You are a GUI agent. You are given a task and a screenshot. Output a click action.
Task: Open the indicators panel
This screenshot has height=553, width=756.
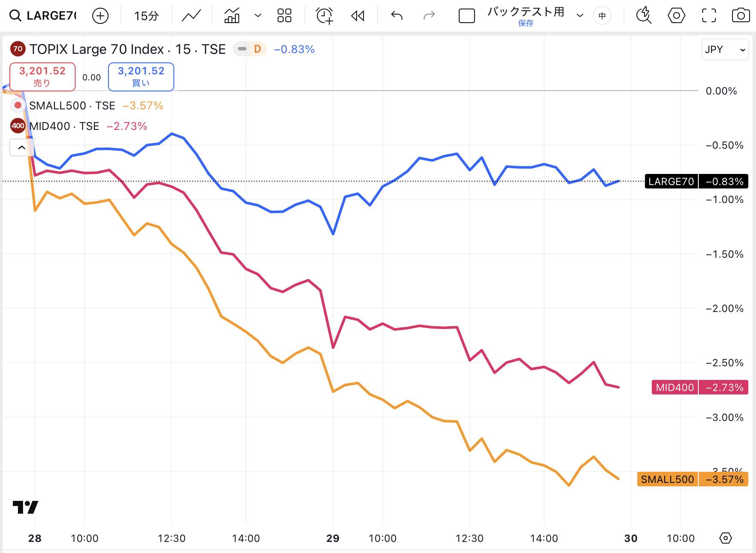point(232,16)
